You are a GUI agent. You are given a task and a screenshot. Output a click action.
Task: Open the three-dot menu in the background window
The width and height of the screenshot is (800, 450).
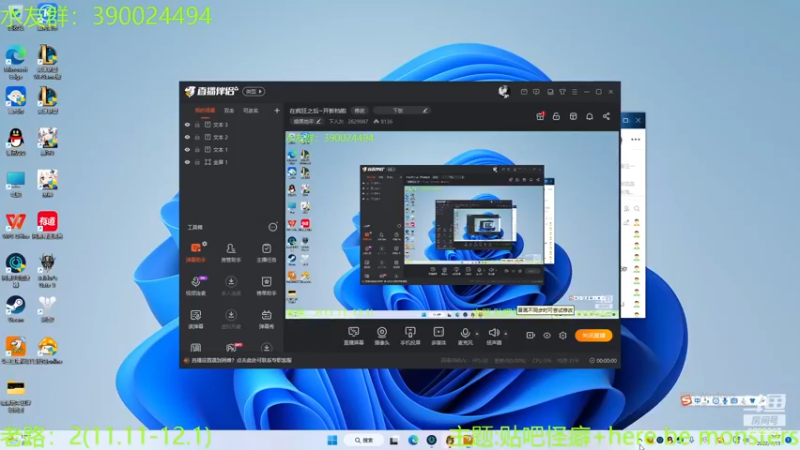point(635,139)
